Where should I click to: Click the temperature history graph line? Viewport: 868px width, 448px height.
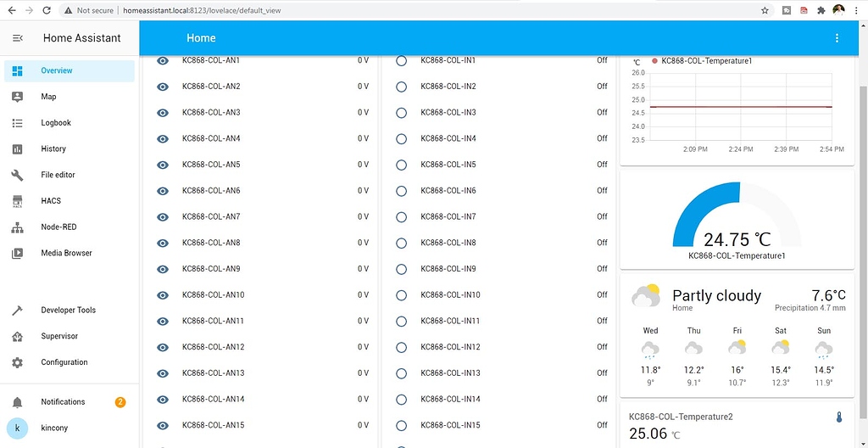tap(741, 107)
